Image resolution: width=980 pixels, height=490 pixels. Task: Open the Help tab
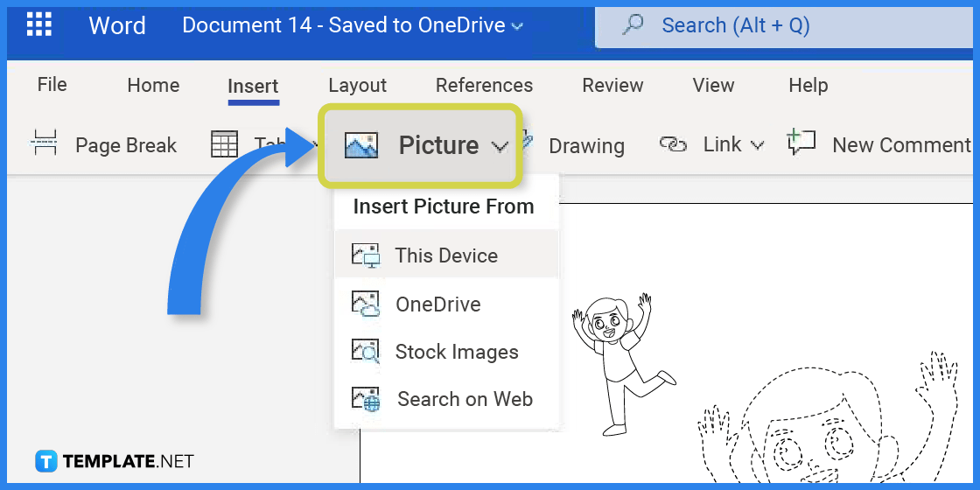click(x=808, y=85)
